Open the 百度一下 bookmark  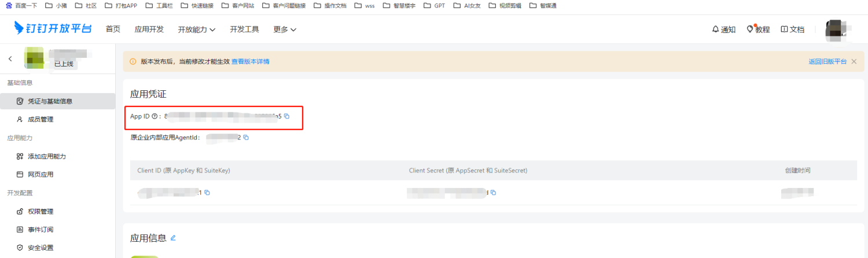23,6
